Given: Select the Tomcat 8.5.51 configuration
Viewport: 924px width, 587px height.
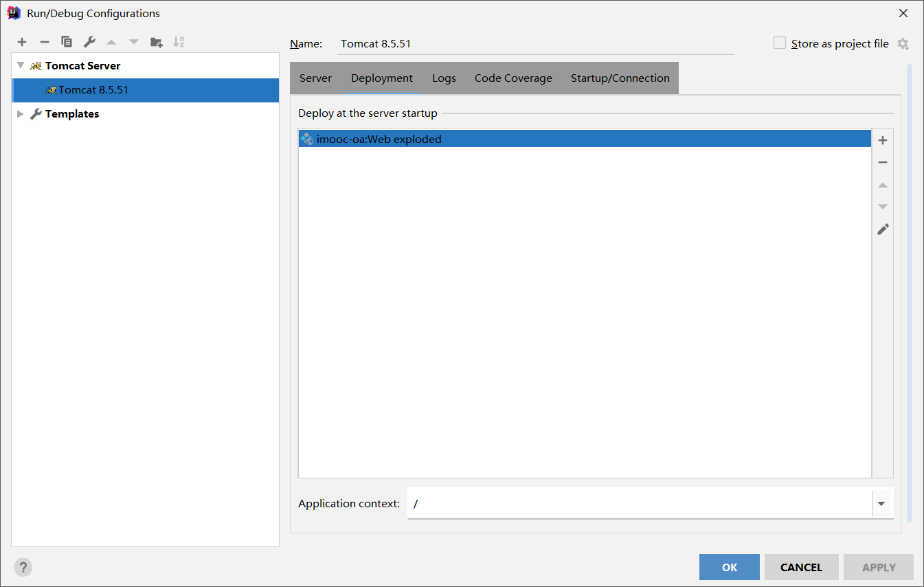Looking at the screenshot, I should (x=146, y=90).
